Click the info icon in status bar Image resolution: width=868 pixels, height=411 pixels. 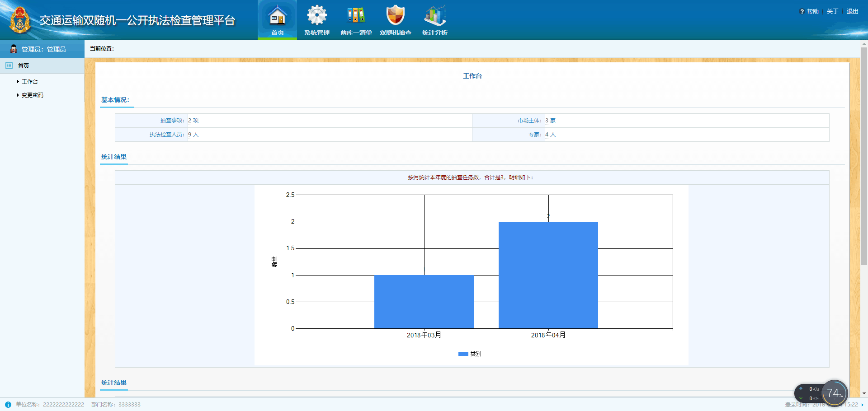pyautogui.click(x=8, y=405)
